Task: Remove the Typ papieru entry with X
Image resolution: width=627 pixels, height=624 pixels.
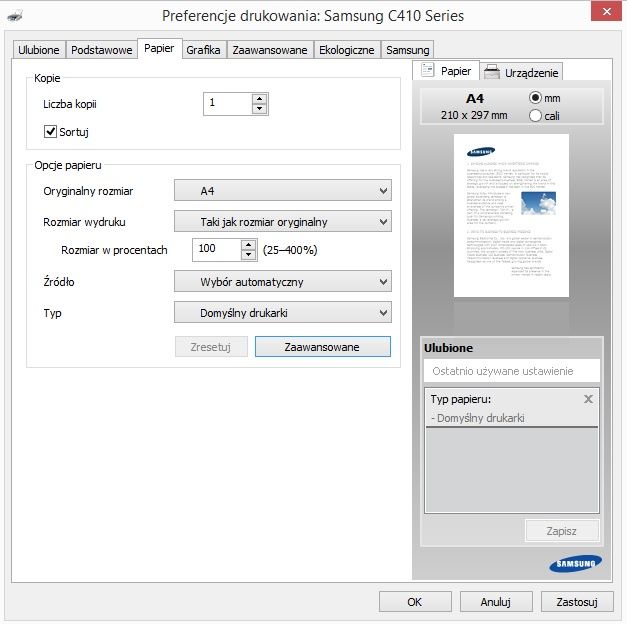Action: [x=588, y=399]
